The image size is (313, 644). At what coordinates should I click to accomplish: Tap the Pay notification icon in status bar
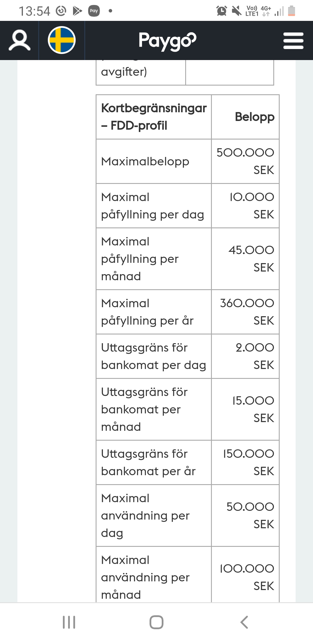94,11
